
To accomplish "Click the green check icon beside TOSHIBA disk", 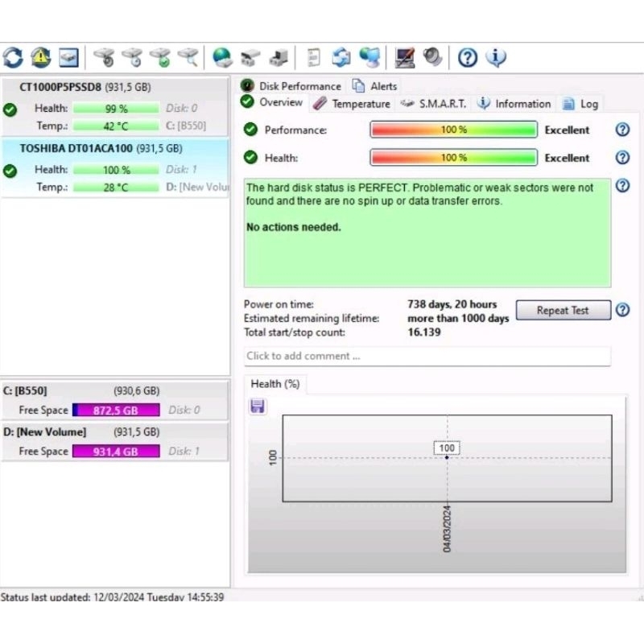I will click(x=10, y=171).
